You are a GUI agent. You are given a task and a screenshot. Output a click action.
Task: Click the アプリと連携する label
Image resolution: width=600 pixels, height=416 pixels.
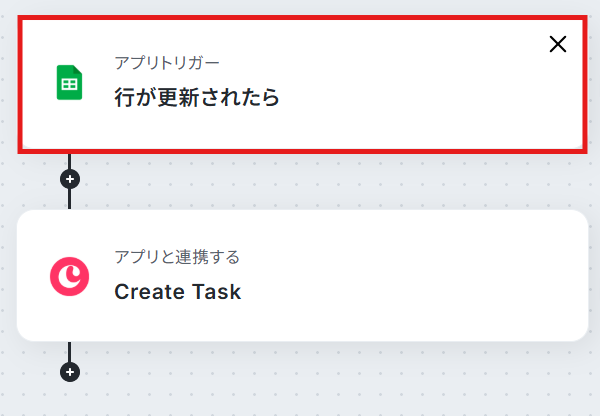[177, 257]
